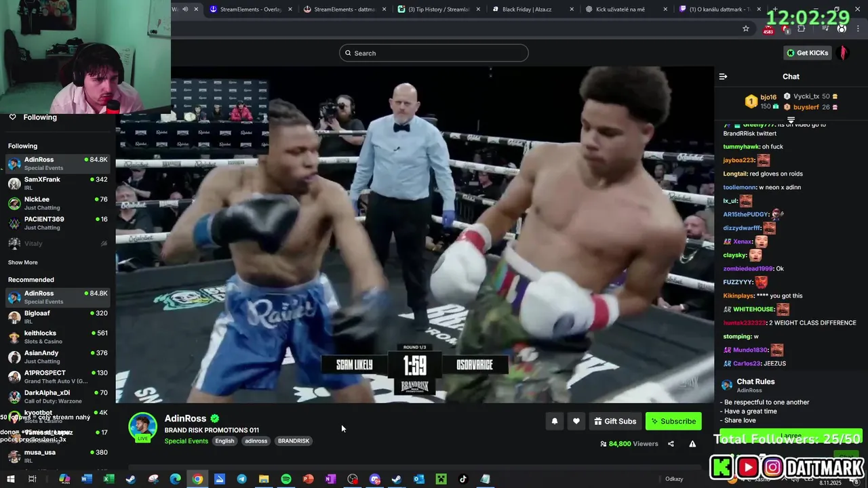The height and width of the screenshot is (488, 868).
Task: Click the red extension icon with 4583 badge
Action: 768,29
